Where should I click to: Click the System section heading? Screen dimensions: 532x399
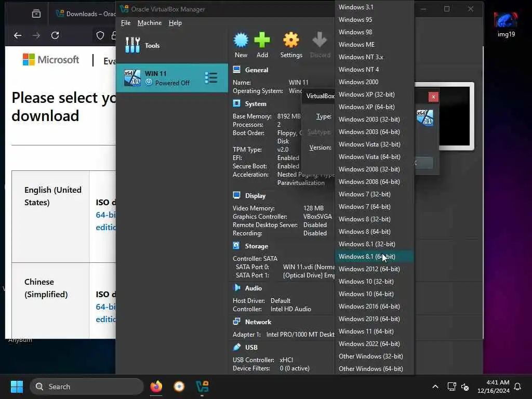[x=256, y=103]
